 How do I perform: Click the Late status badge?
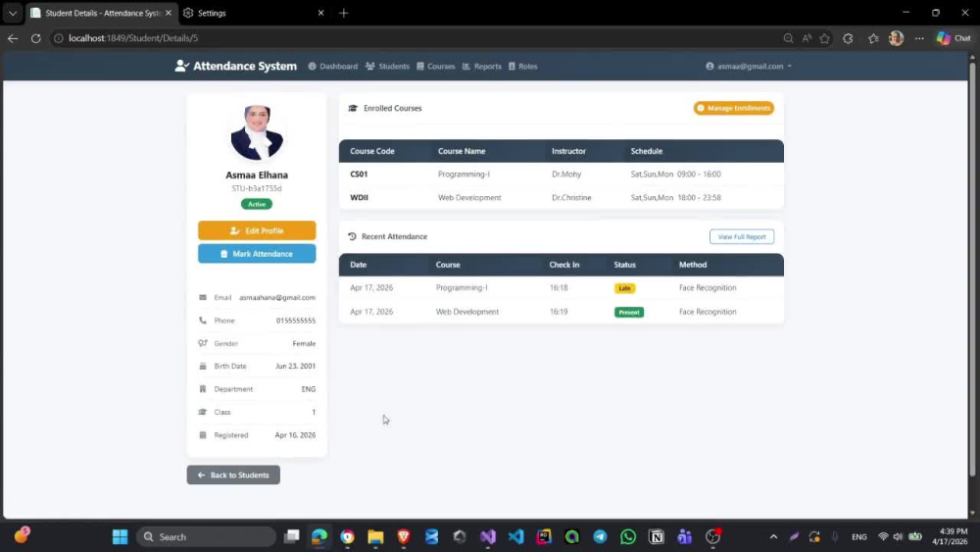[x=624, y=288]
